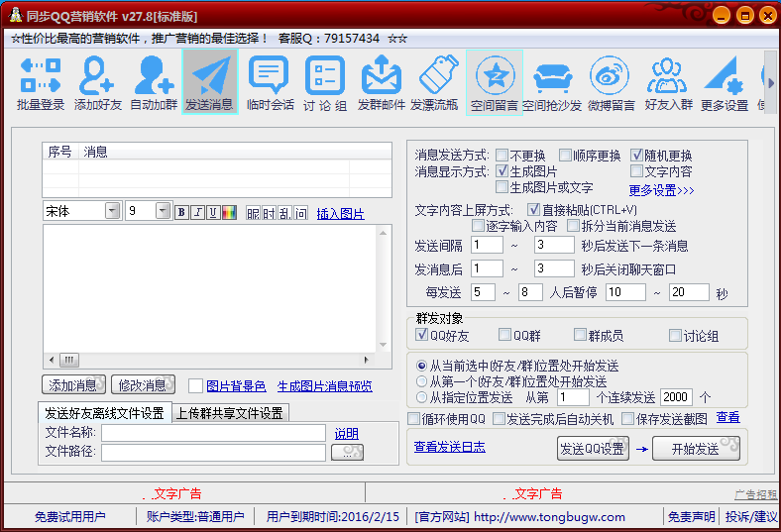
Task: Select 从指定位置发送 radio option
Action: (421, 397)
